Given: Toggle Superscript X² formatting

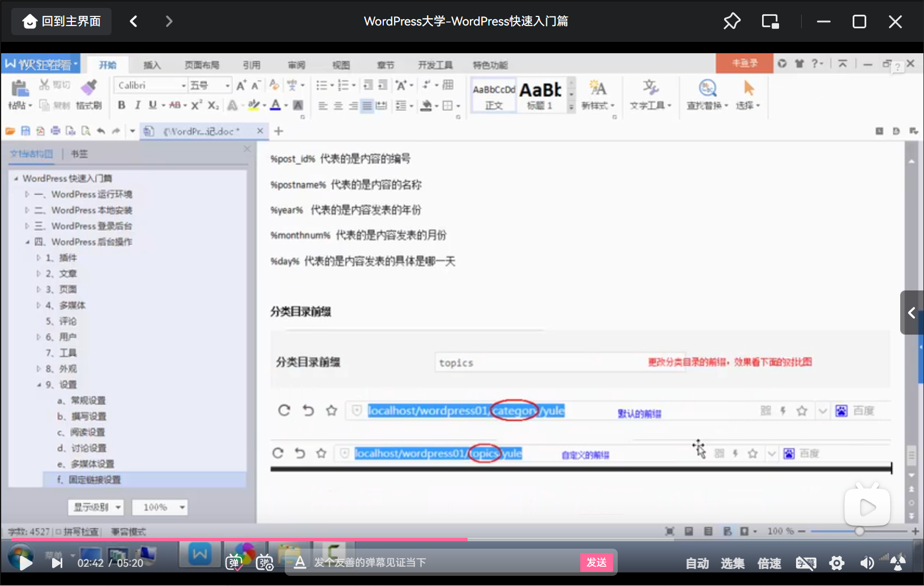Looking at the screenshot, I should [196, 105].
